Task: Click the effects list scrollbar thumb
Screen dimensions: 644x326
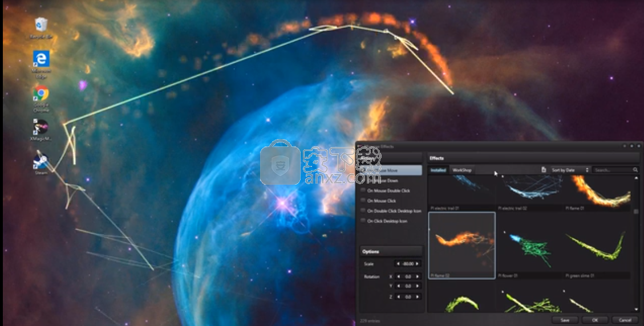Action: tap(636, 211)
